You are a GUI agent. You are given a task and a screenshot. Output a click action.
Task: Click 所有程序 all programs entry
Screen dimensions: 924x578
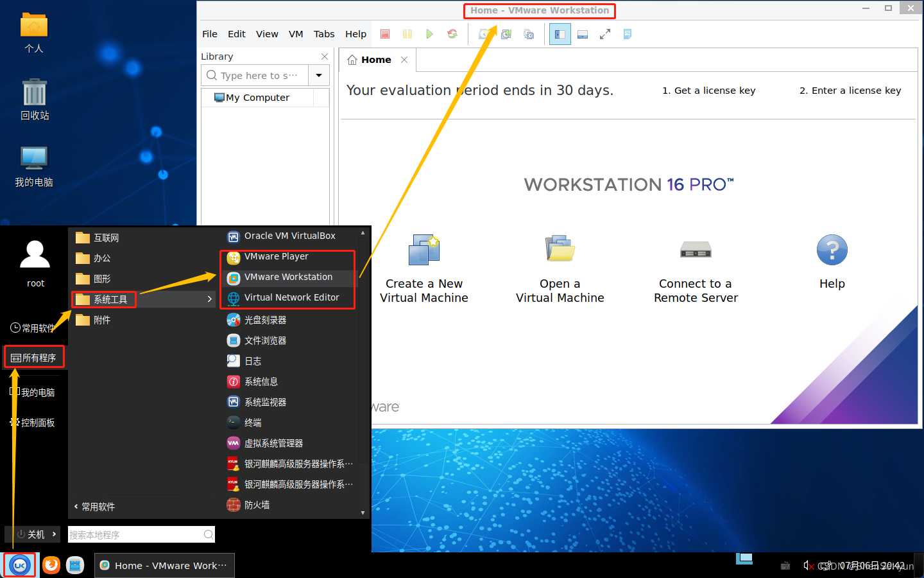[x=34, y=358]
